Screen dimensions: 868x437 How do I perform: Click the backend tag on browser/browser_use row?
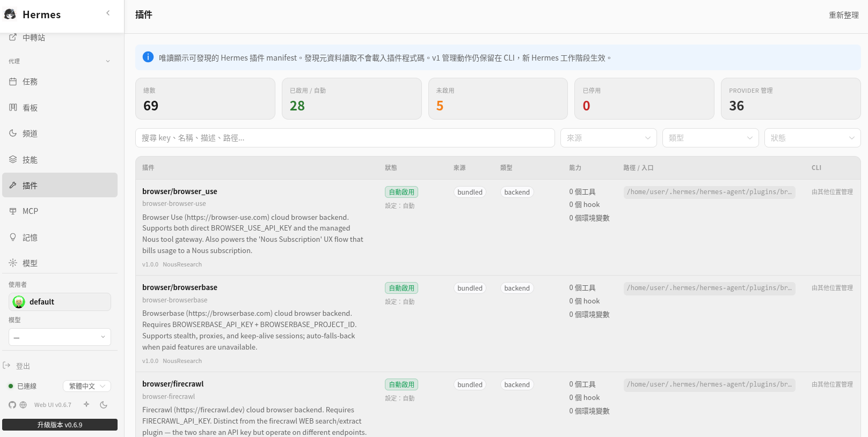pos(517,192)
